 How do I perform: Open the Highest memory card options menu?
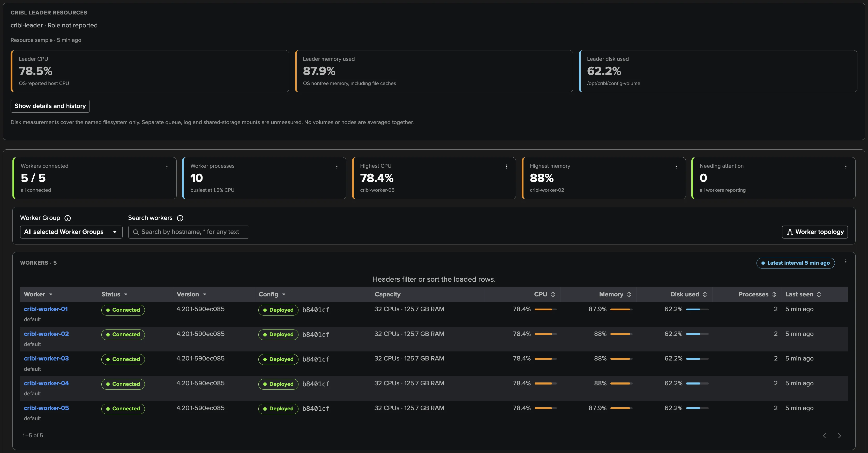click(676, 166)
